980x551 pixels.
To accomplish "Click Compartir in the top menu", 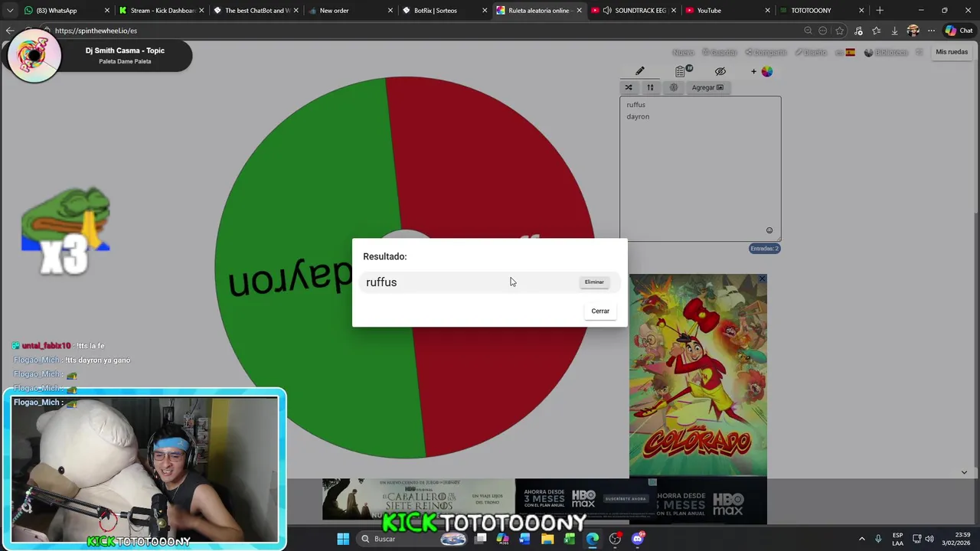I will coord(766,52).
